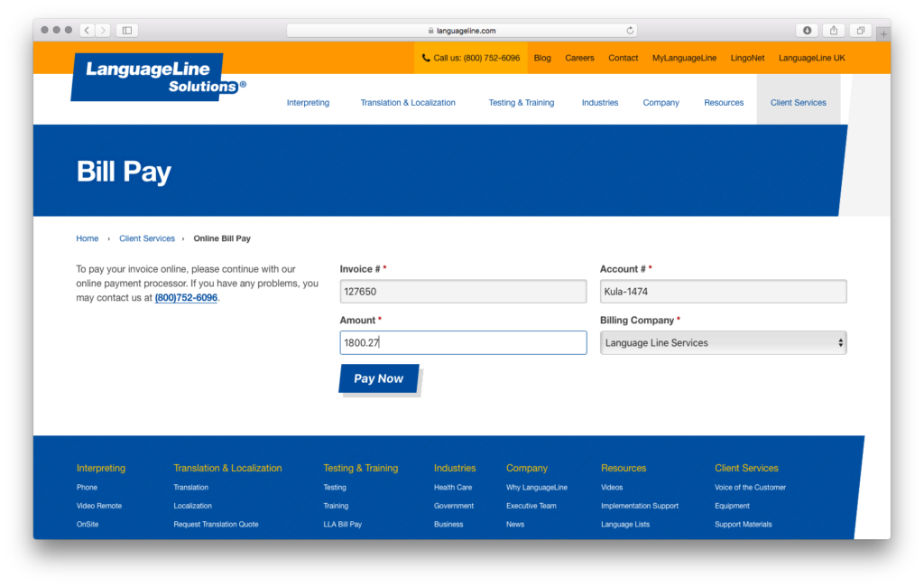Open Support Materials footer link

click(x=744, y=524)
